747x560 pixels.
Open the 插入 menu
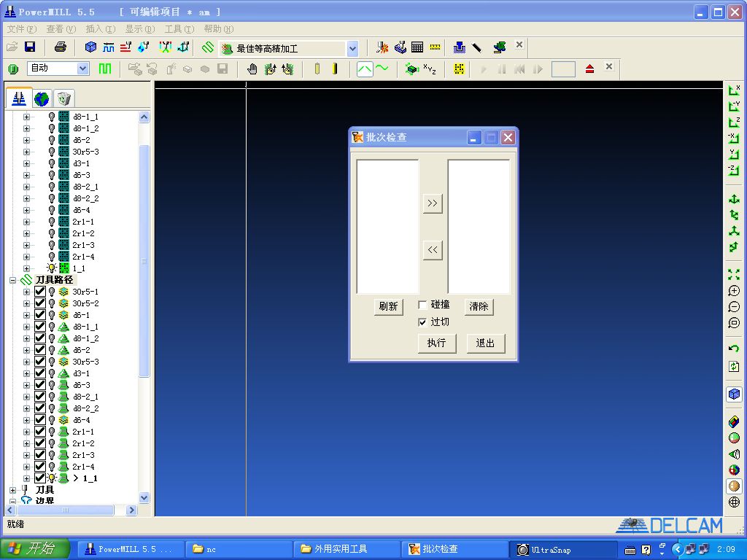pos(101,29)
